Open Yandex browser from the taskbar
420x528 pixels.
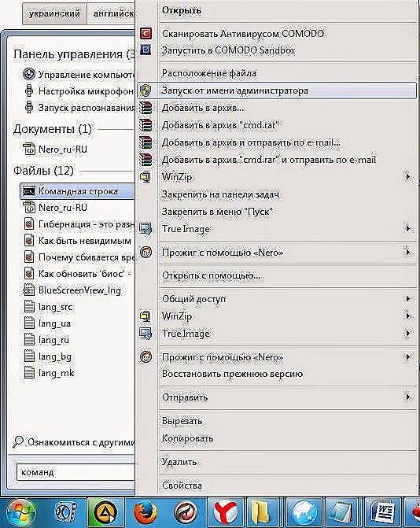(x=225, y=513)
